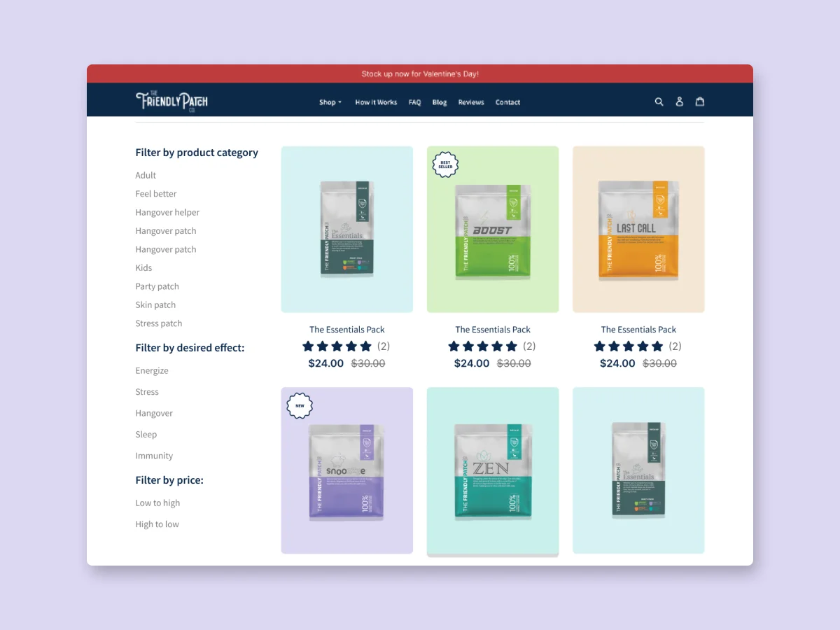
Task: Sort price Low to high
Action: 157,503
